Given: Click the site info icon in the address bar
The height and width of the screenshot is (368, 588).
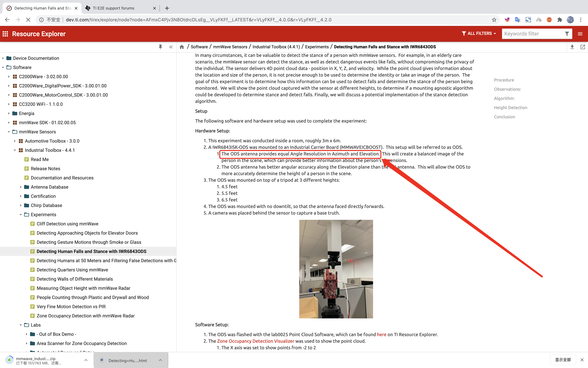Looking at the screenshot, I should tap(42, 20).
